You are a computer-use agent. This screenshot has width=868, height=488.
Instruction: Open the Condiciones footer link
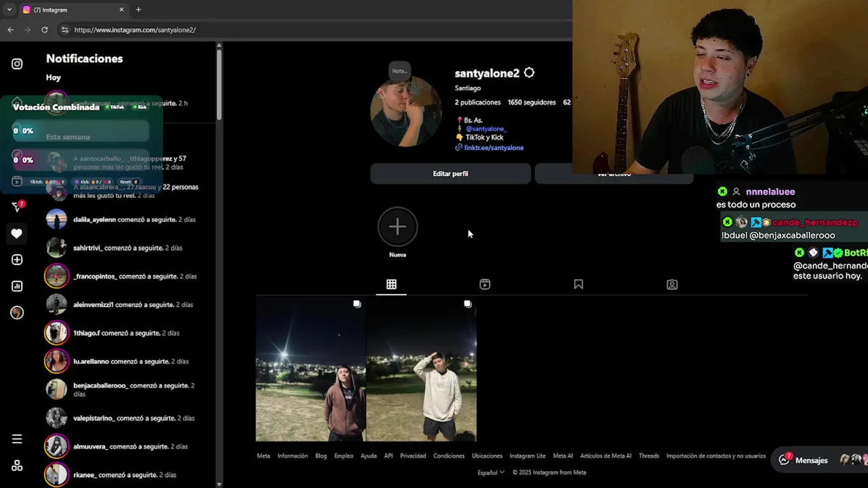449,456
